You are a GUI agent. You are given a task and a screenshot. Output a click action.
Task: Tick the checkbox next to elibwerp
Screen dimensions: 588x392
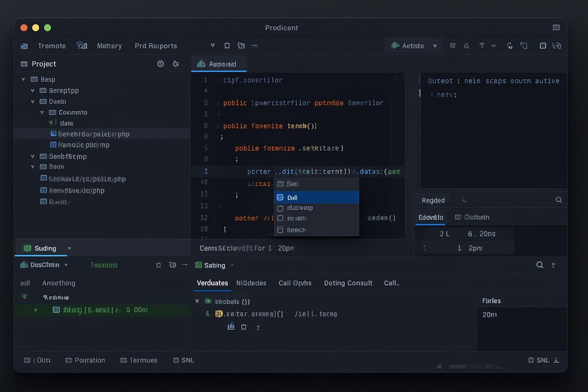(280, 208)
